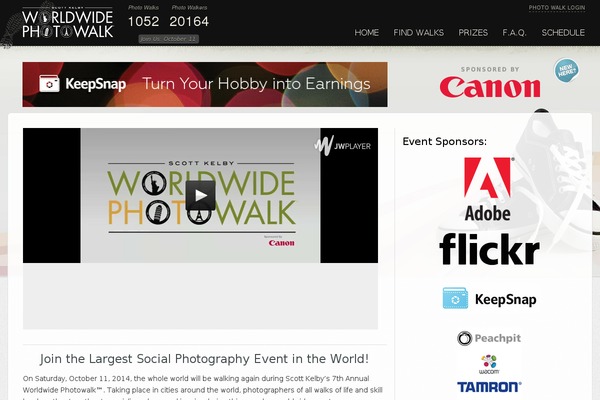The width and height of the screenshot is (600, 400).
Task: Click the Join Us October 11 button
Action: 168,39
